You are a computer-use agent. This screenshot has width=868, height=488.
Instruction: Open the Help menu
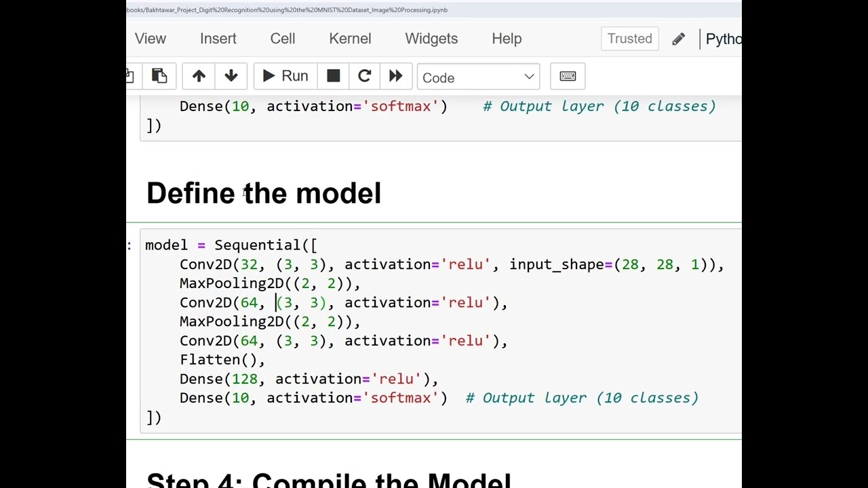pyautogui.click(x=507, y=39)
